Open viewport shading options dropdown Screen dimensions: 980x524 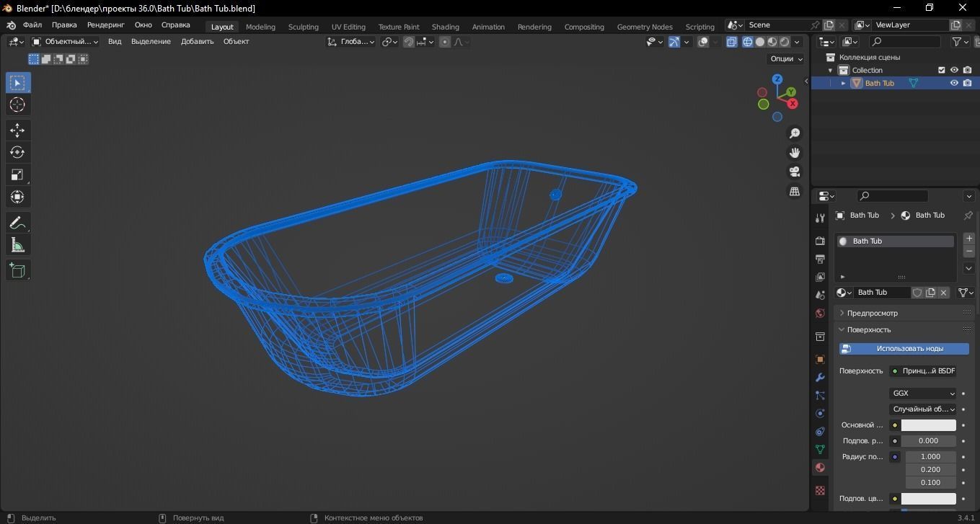pyautogui.click(x=797, y=42)
